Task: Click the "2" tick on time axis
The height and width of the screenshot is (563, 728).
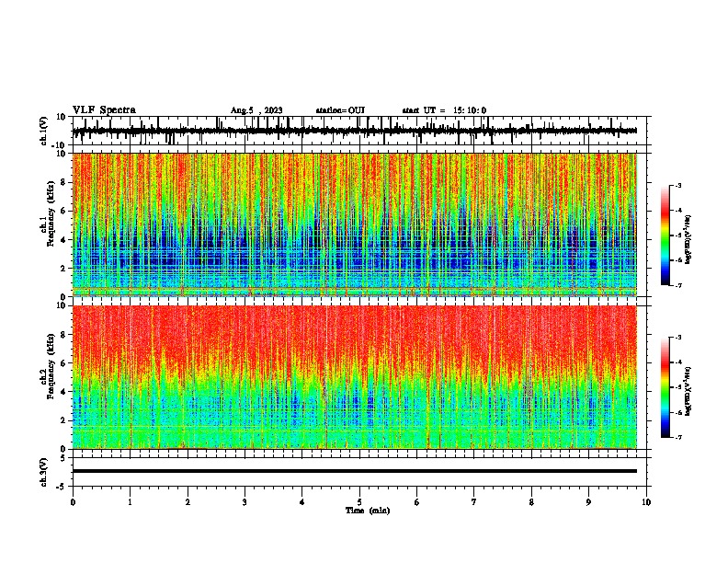Action: point(188,502)
